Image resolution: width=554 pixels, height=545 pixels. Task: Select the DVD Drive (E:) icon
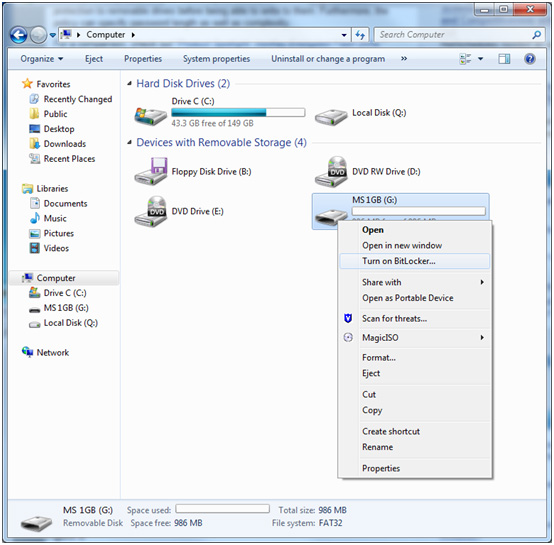[151, 212]
